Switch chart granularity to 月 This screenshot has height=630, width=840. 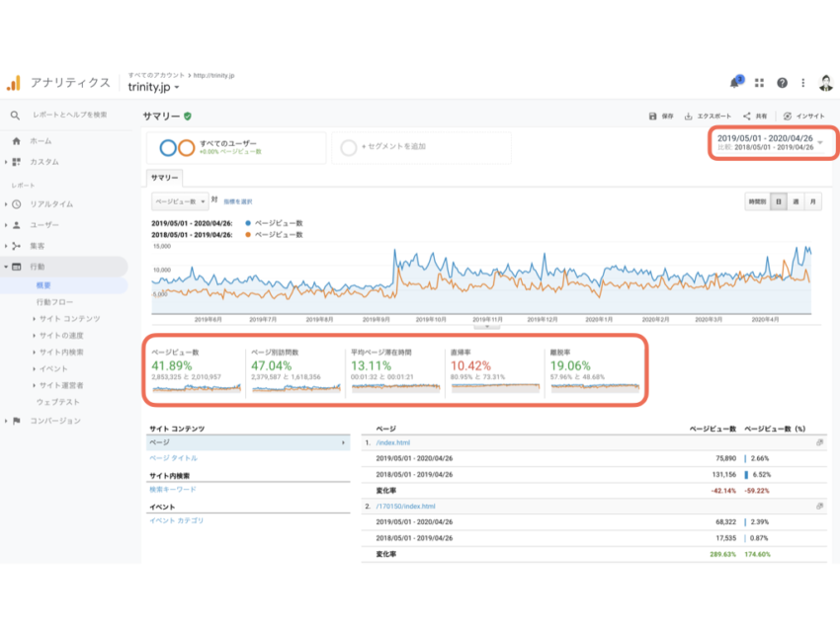812,201
